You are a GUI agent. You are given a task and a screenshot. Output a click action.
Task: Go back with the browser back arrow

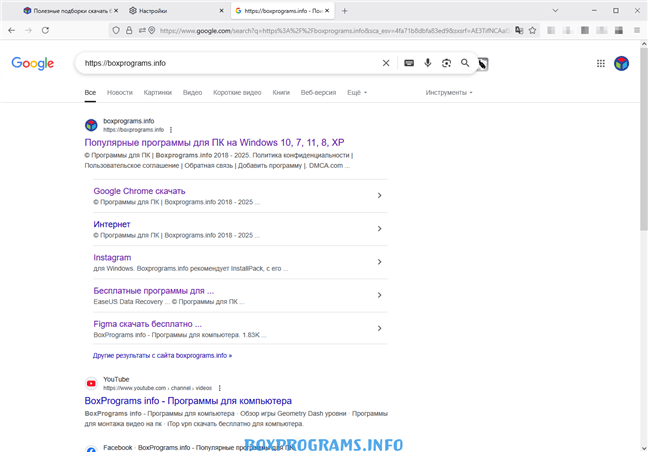pyautogui.click(x=12, y=30)
